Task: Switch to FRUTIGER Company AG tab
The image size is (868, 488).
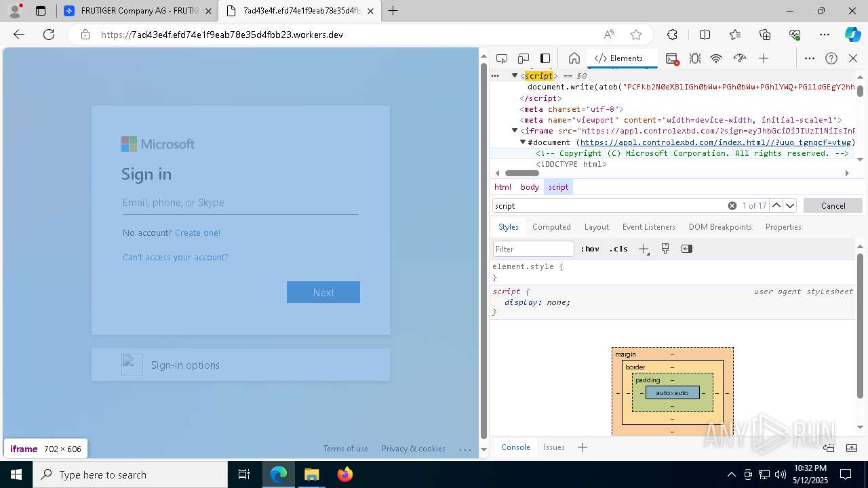Action: [x=136, y=11]
